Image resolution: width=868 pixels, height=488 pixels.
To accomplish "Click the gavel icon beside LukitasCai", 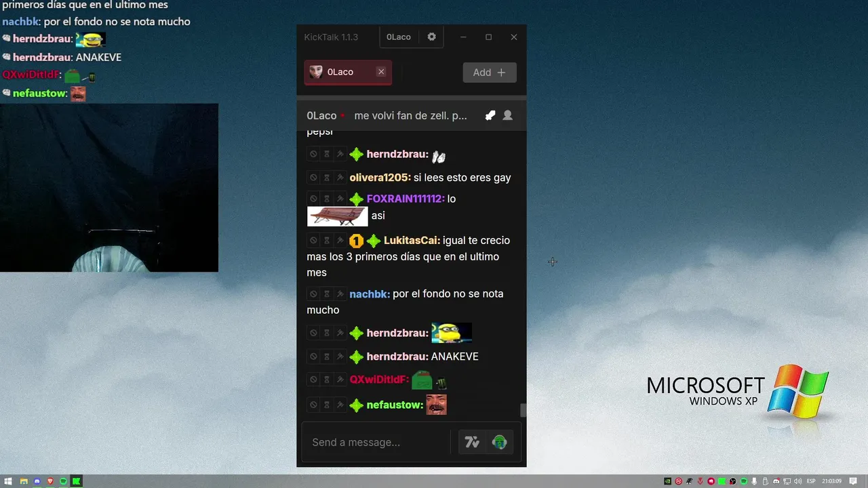I will point(340,241).
